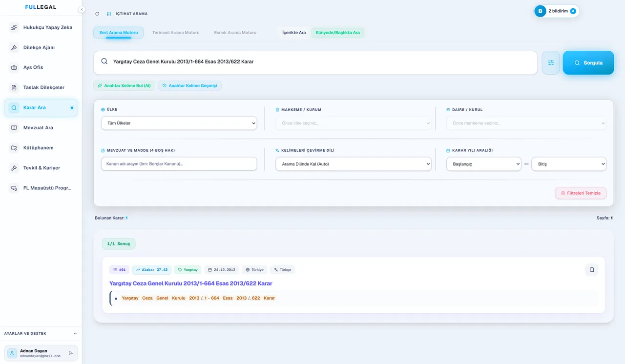Screen dimensions: 625x364
Task: Open Anahtar Kelime Geçmişi
Action: pos(189,86)
